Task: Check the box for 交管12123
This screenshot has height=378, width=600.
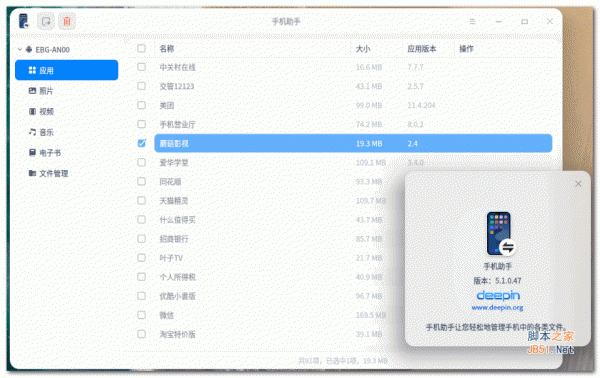Action: (142, 86)
